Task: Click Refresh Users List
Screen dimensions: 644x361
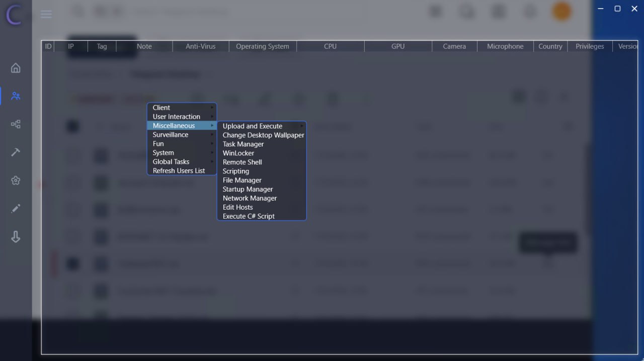Action: pos(182,171)
